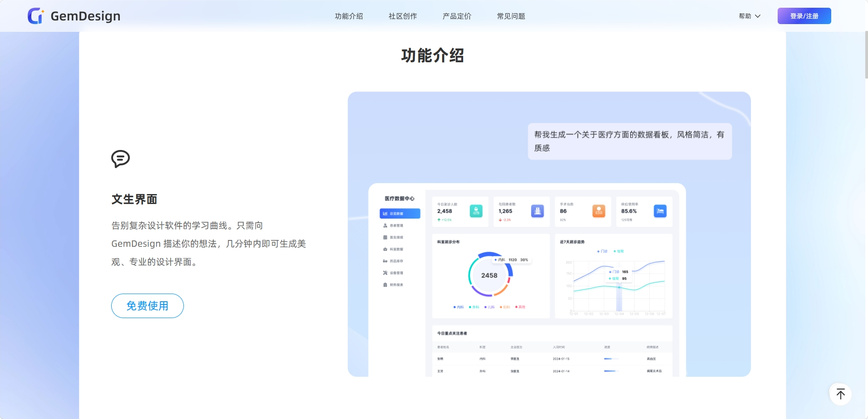This screenshot has width=868, height=419.
Task: Click the 门诊 legend above the line chart
Action: click(602, 251)
